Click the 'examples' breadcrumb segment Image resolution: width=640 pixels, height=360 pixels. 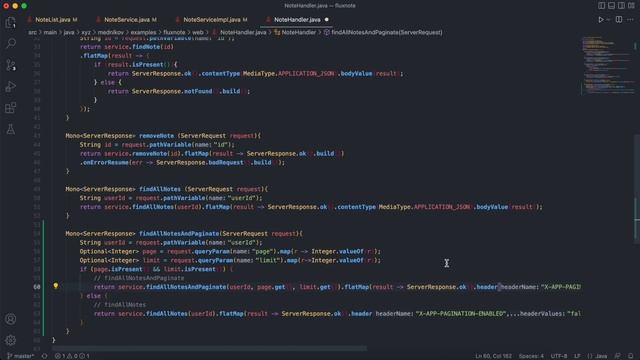143,32
